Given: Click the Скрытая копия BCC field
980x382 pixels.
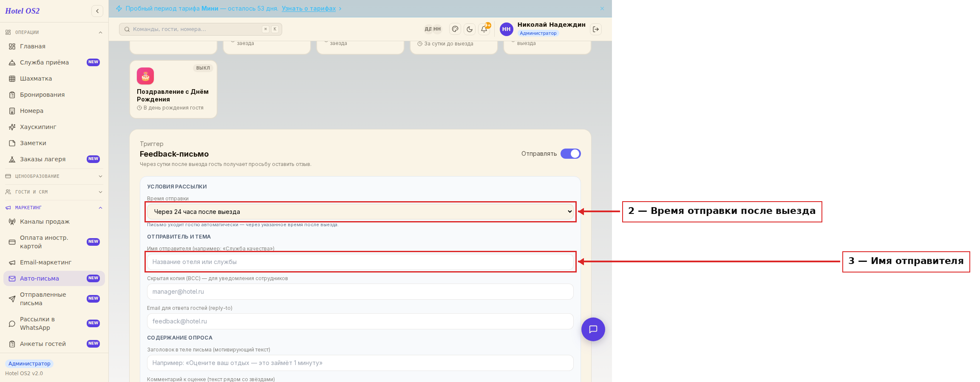Looking at the screenshot, I should (360, 292).
